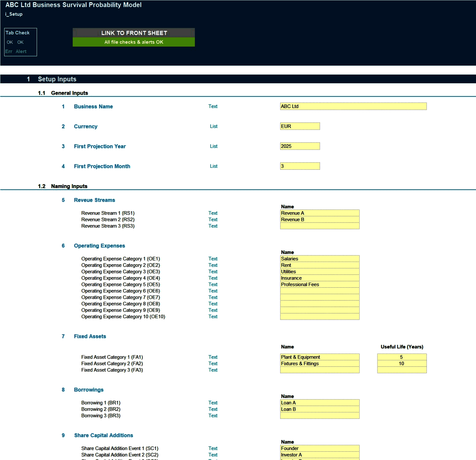
Task: Select the Loan A borrowing name cell
Action: (x=320, y=402)
